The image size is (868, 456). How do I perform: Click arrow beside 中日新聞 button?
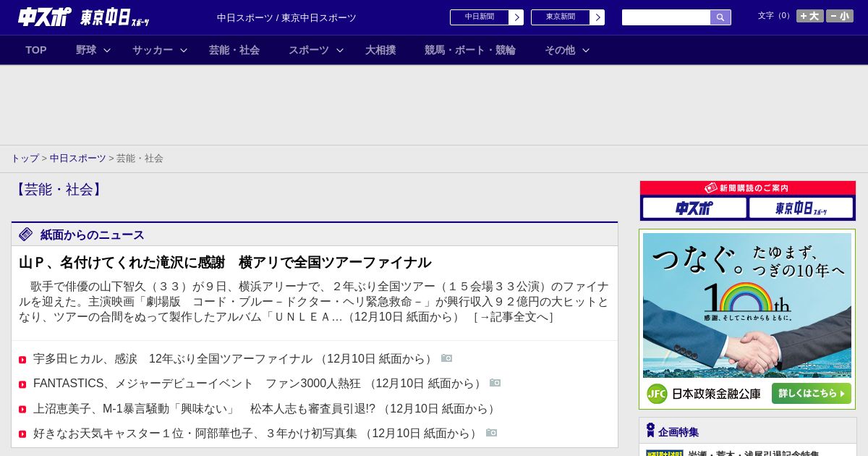[516, 17]
